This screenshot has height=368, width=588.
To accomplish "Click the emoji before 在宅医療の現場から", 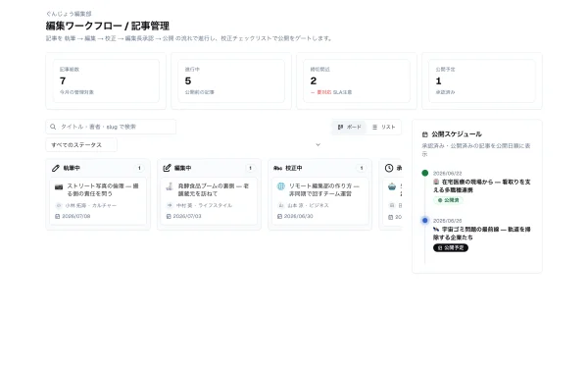I will click(x=436, y=182).
